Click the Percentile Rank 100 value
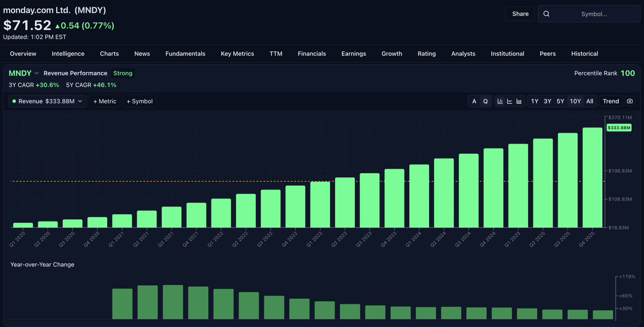644x327 pixels. tap(628, 73)
